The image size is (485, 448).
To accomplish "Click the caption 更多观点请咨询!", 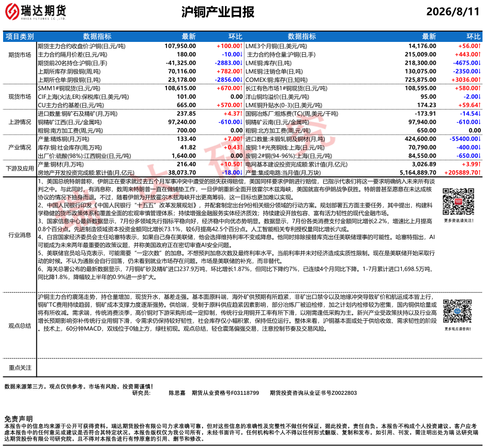I will pos(458,329).
